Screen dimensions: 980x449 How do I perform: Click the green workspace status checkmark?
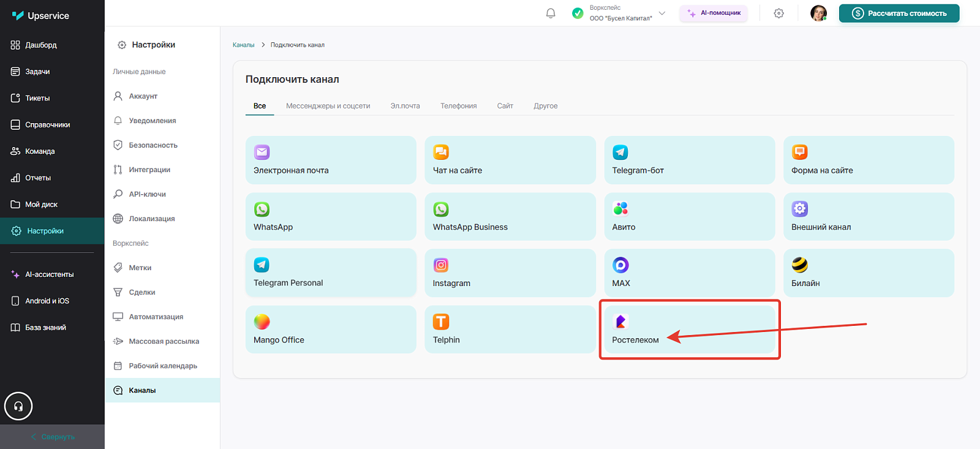click(x=578, y=13)
